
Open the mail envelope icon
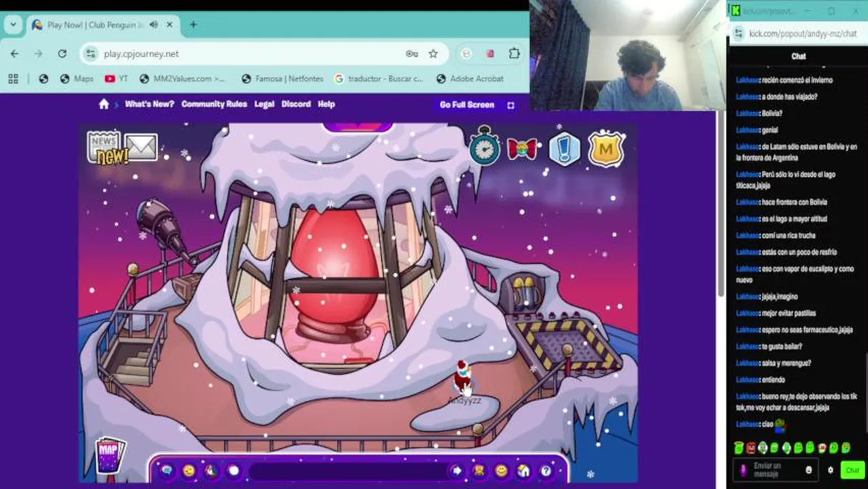(x=141, y=147)
